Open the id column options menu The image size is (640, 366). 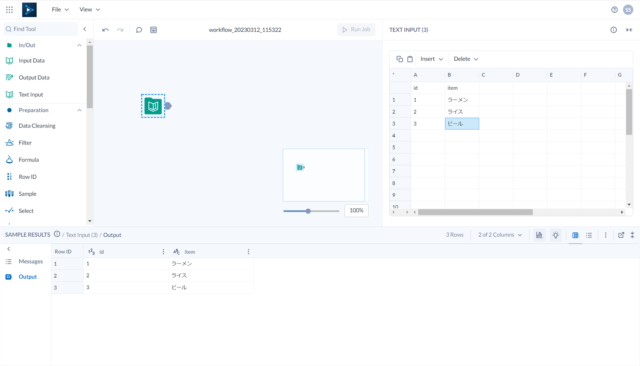tap(164, 252)
